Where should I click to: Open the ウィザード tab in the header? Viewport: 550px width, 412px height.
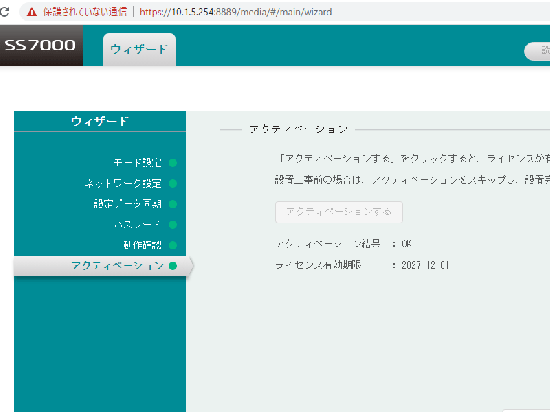(x=139, y=49)
